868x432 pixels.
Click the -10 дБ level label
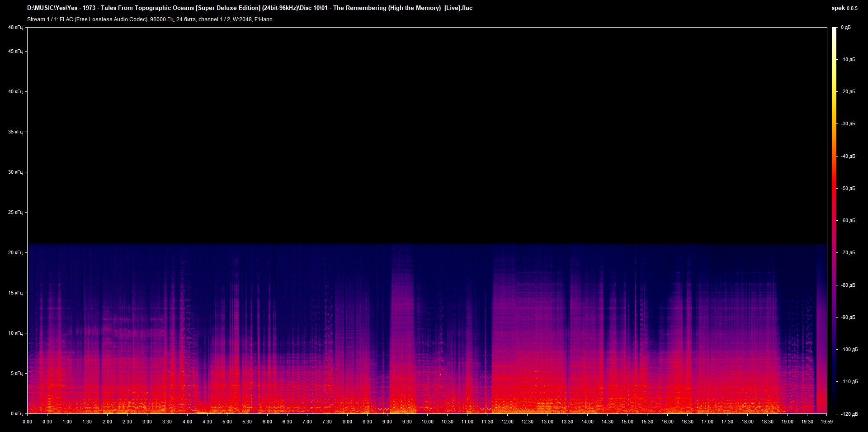click(x=848, y=59)
